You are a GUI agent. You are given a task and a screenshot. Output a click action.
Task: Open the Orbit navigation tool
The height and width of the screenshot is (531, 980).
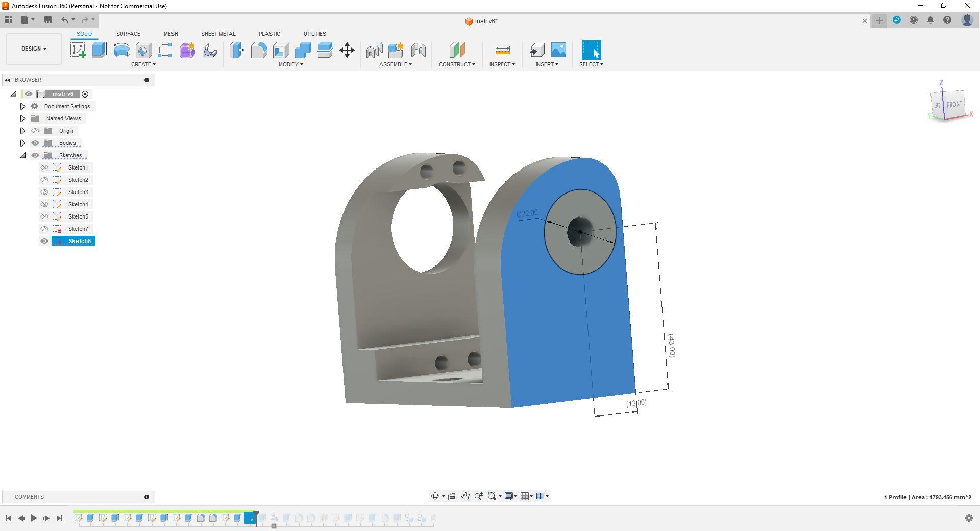click(x=435, y=496)
